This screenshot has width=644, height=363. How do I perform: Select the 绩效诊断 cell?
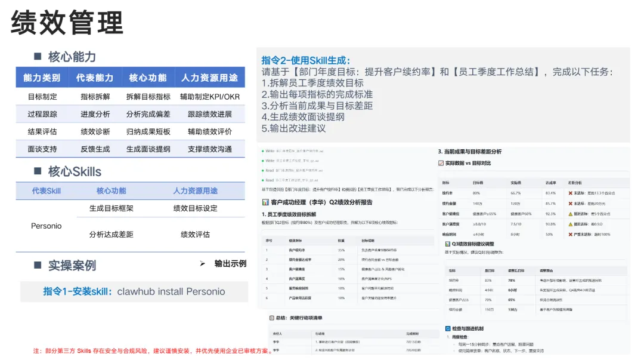(x=95, y=131)
